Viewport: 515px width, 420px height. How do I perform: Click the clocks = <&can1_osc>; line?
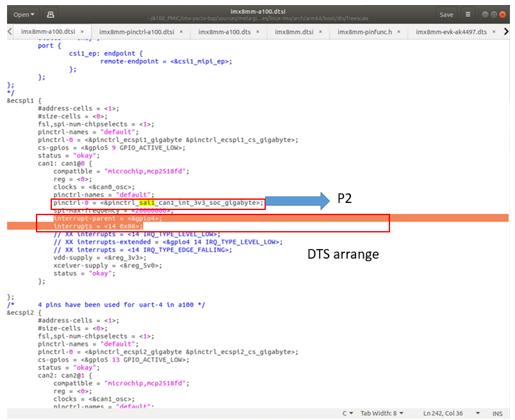pos(94,399)
